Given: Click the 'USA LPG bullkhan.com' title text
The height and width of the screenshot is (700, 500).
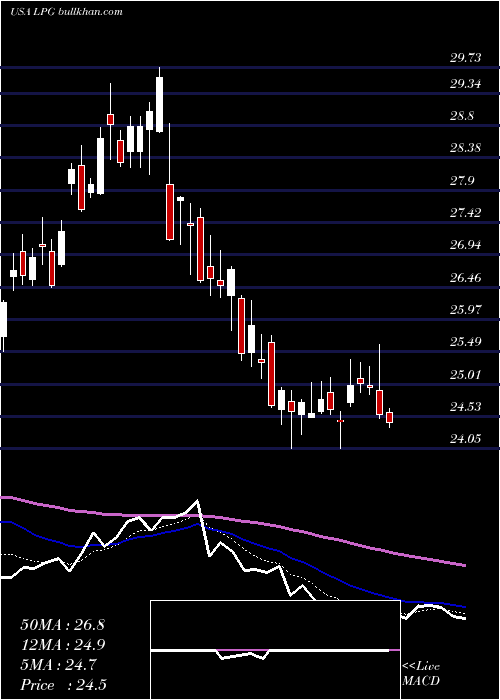Looking at the screenshot, I should click(x=66, y=12).
